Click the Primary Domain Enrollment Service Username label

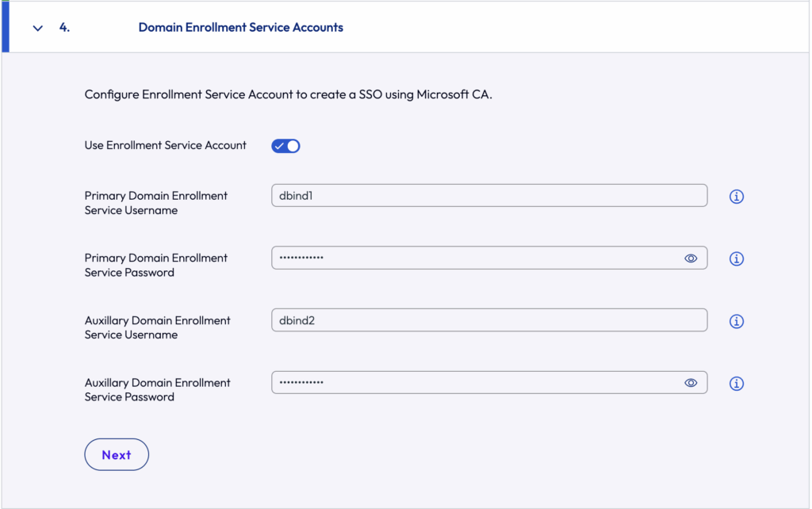point(155,203)
